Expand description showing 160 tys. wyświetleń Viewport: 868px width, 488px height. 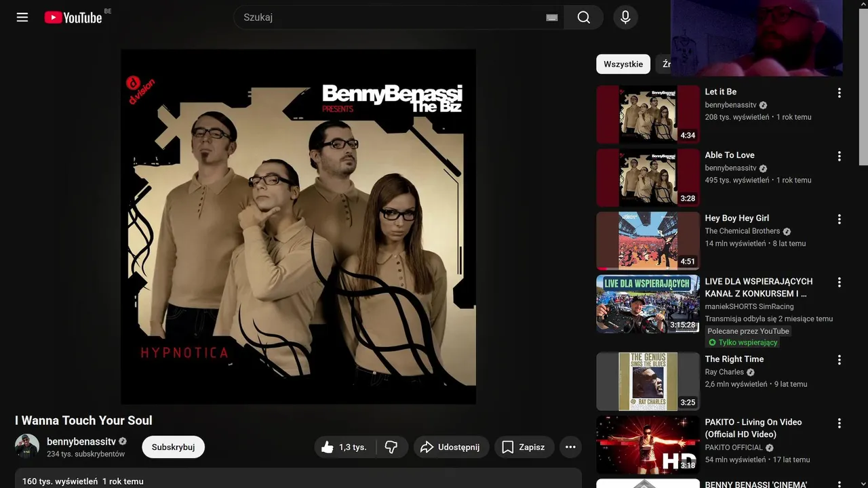pos(298,478)
